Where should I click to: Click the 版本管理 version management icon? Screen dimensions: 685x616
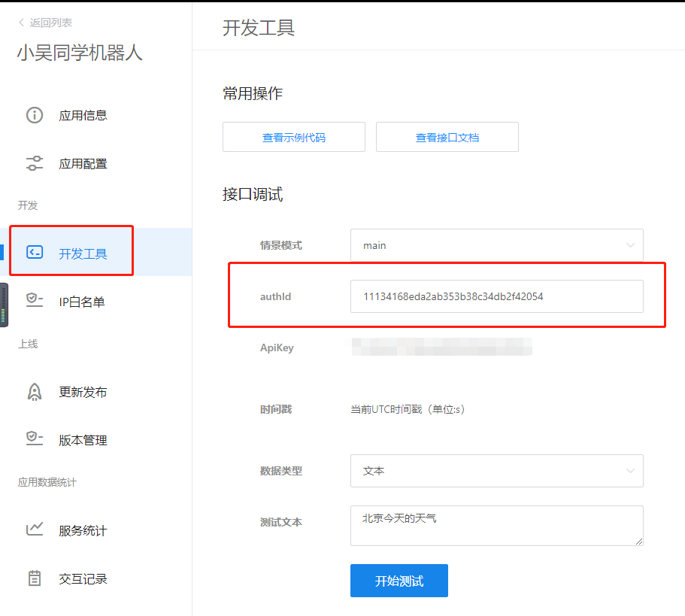pyautogui.click(x=34, y=439)
